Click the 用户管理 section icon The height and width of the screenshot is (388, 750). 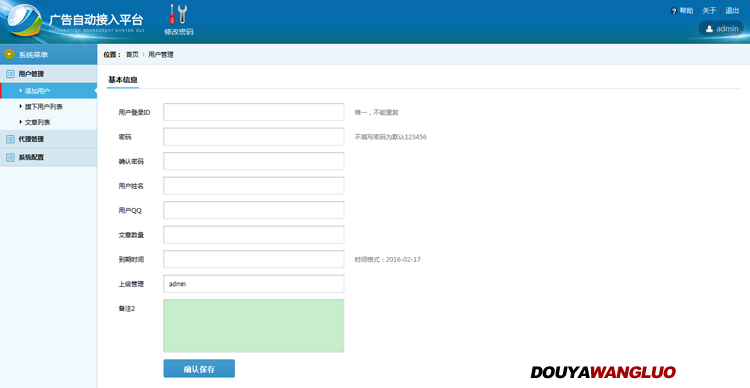[x=10, y=74]
